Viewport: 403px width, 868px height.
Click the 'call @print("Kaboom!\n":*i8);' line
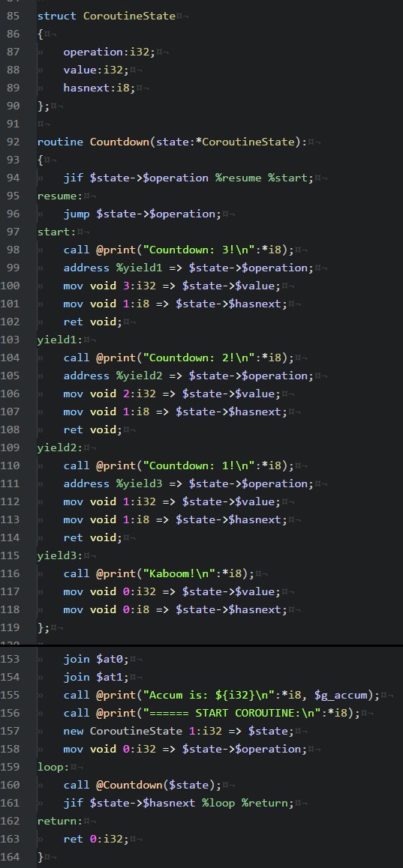158,573
